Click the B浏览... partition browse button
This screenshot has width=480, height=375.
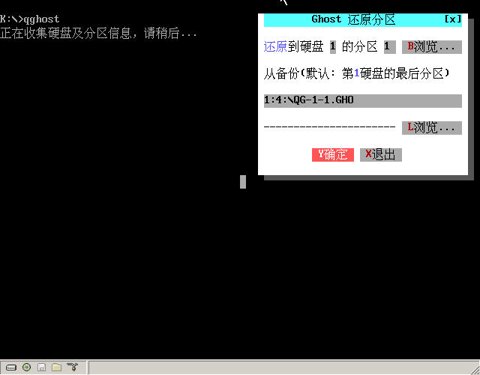point(432,47)
